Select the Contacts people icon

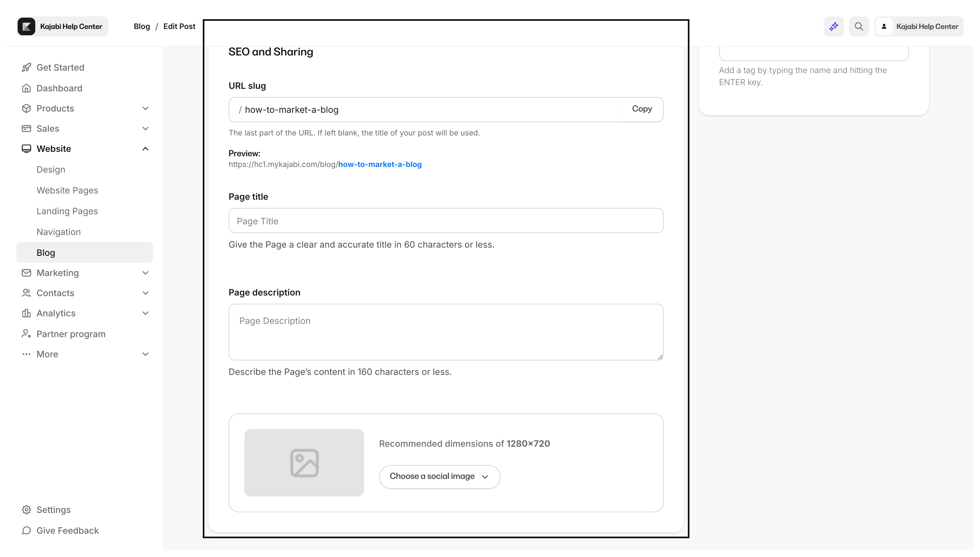pyautogui.click(x=26, y=293)
